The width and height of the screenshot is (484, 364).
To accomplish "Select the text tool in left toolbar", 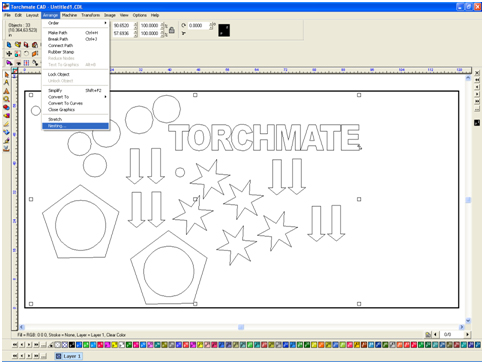I will (6, 82).
